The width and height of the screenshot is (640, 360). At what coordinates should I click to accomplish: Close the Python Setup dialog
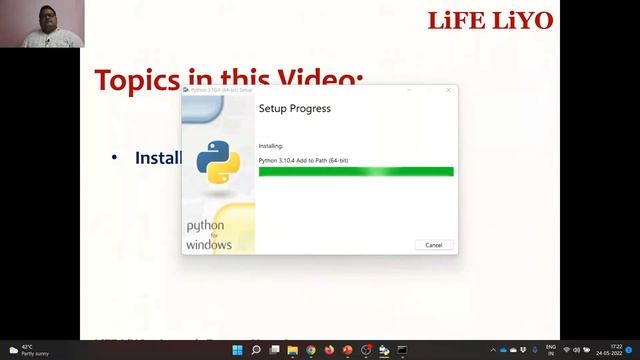point(448,90)
